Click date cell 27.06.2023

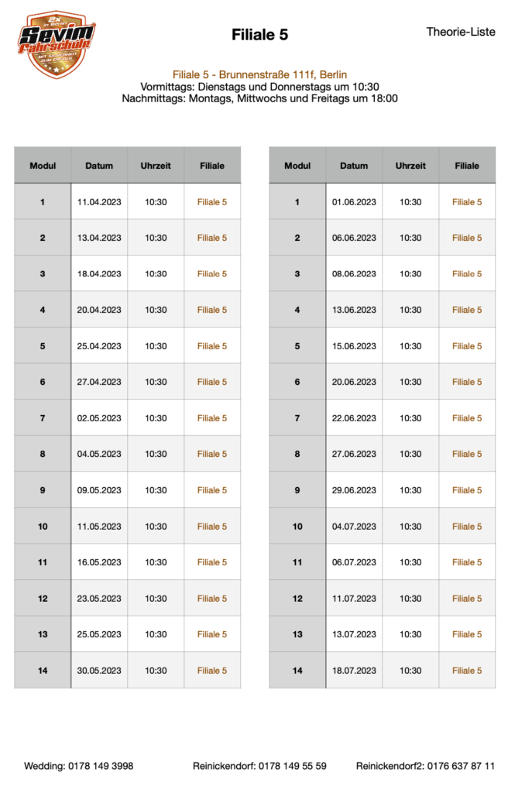click(x=354, y=454)
